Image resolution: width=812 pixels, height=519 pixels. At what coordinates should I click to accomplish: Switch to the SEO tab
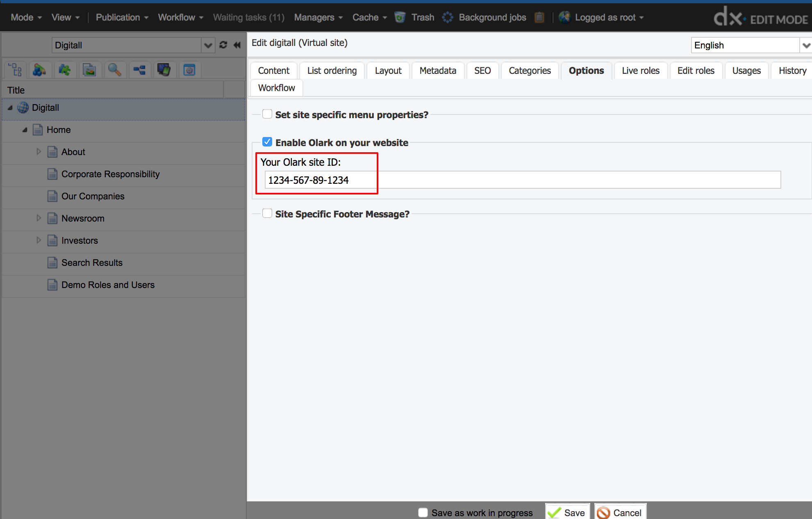(x=482, y=71)
